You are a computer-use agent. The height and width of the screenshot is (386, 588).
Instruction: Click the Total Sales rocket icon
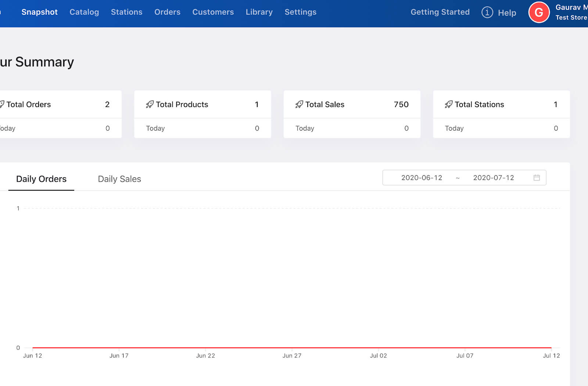point(299,105)
